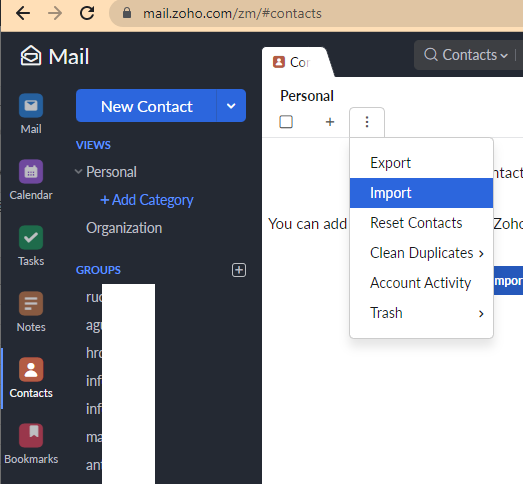
Task: Click the New Contact button
Action: (146, 106)
